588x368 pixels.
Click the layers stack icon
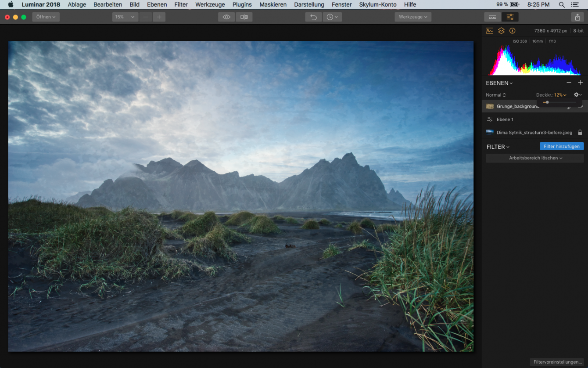[x=501, y=31]
